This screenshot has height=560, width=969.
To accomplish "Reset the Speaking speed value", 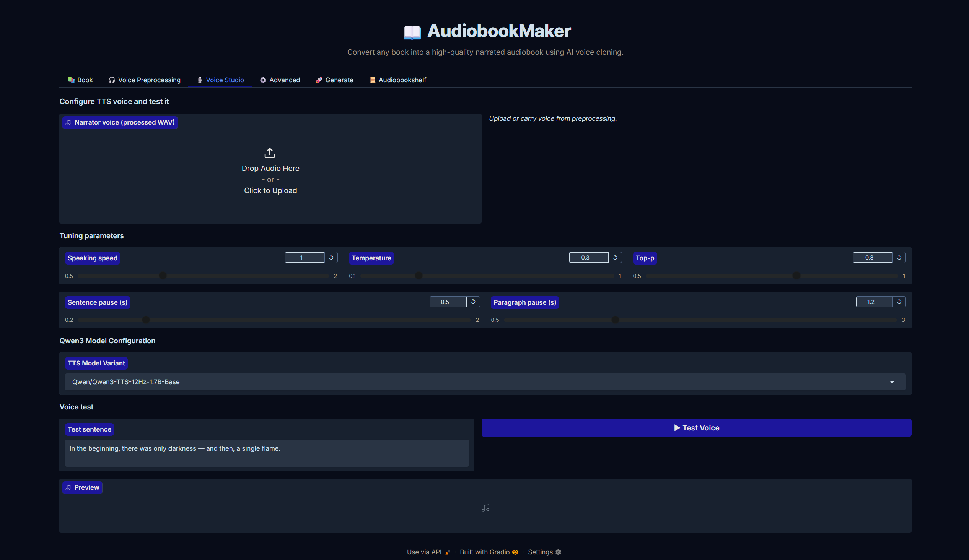I will (x=331, y=258).
